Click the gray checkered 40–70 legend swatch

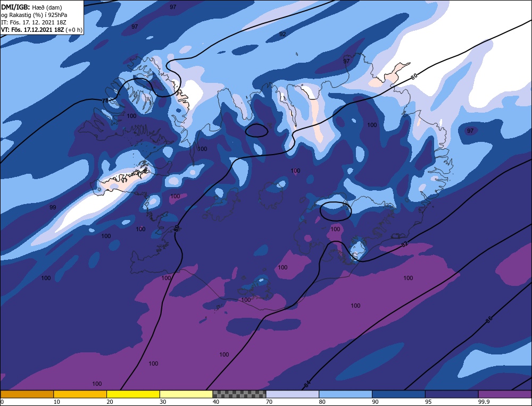coord(239,394)
